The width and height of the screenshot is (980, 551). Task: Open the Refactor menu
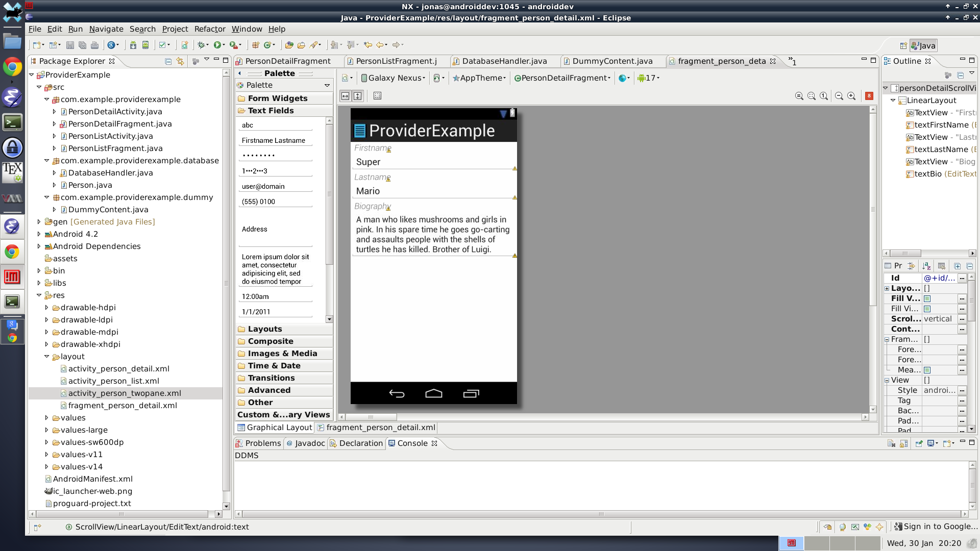(x=209, y=29)
